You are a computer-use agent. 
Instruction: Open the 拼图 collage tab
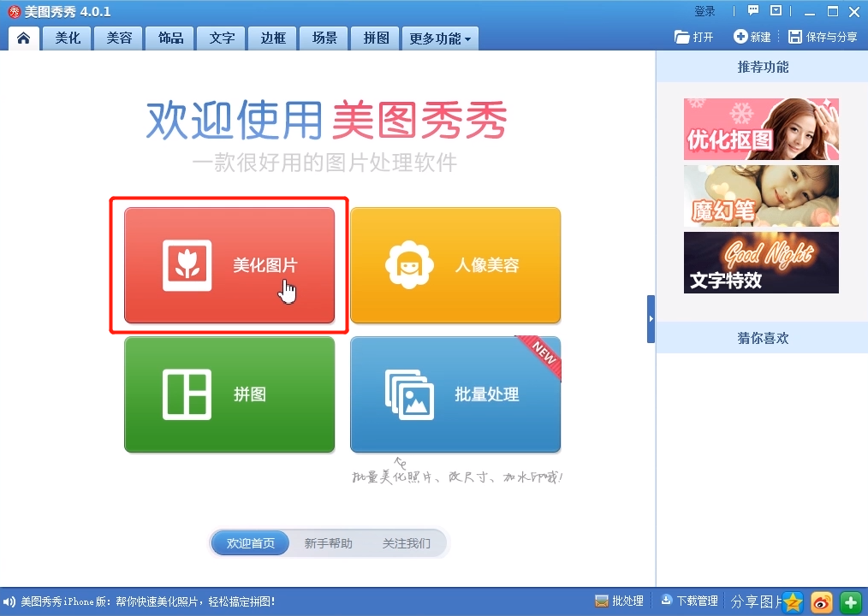[x=375, y=38]
